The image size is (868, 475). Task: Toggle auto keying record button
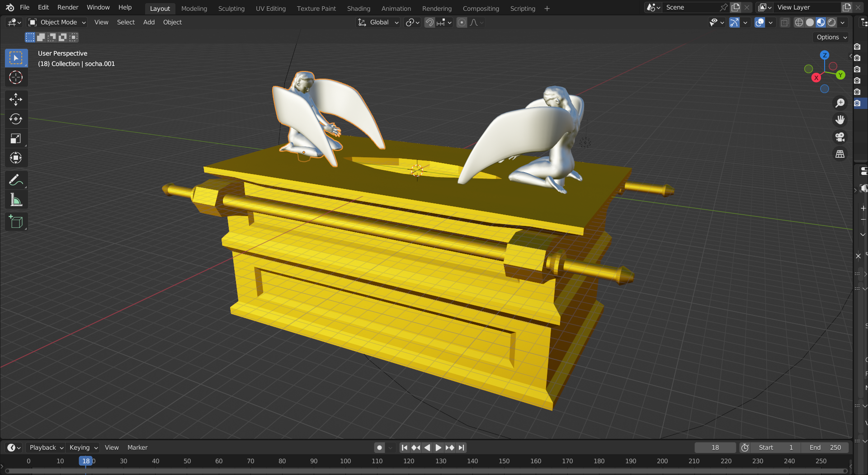[379, 447]
